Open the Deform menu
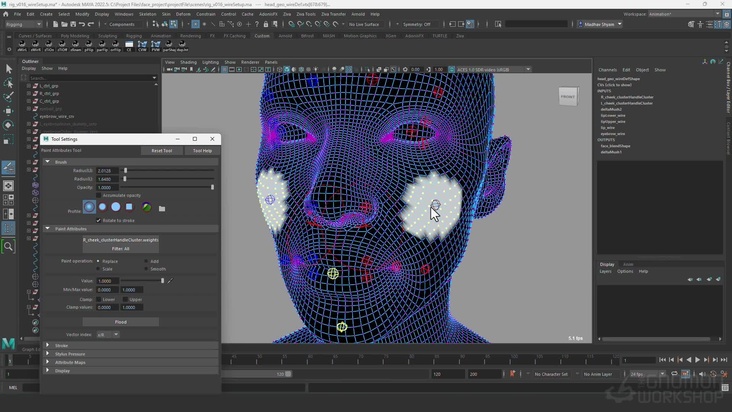Image resolution: width=732 pixels, height=412 pixels. click(x=183, y=14)
